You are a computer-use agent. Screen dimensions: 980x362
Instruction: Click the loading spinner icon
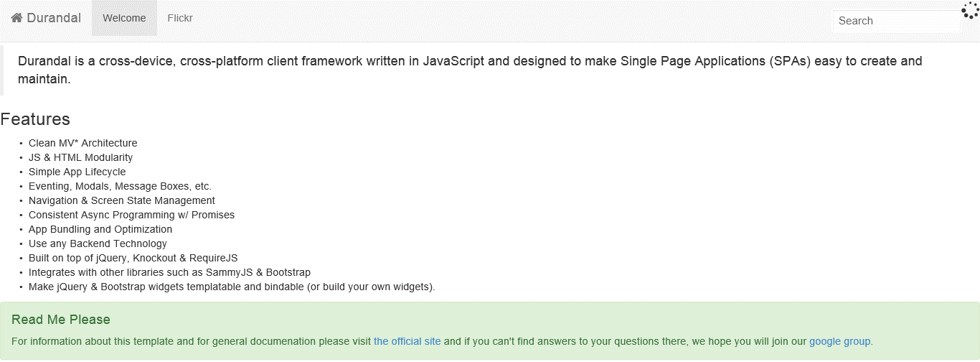pyautogui.click(x=970, y=11)
